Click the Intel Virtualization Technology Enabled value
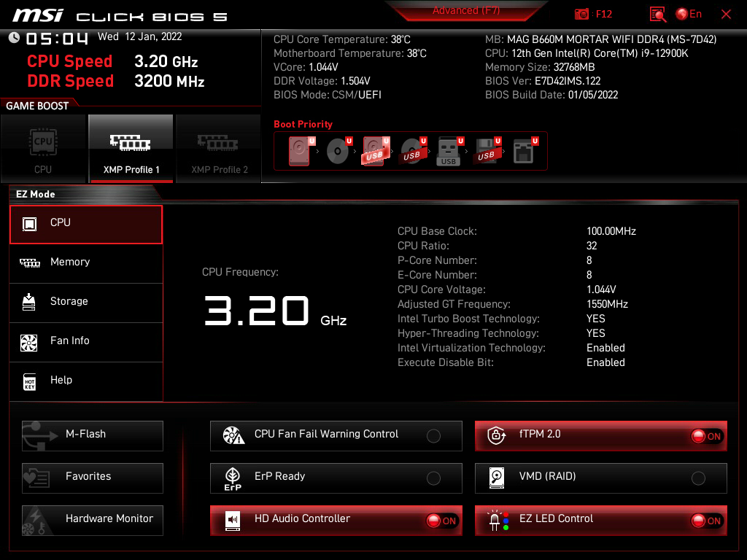The image size is (747, 560). click(605, 348)
